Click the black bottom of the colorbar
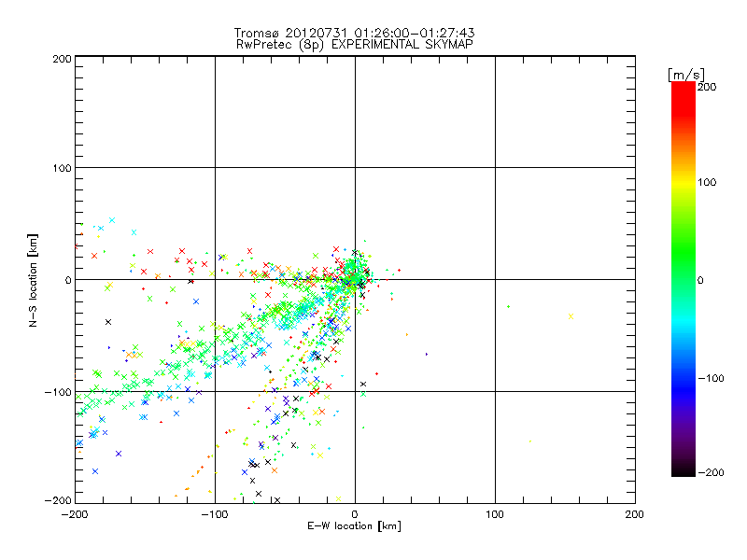This screenshot has height=560, width=747. 683,467
